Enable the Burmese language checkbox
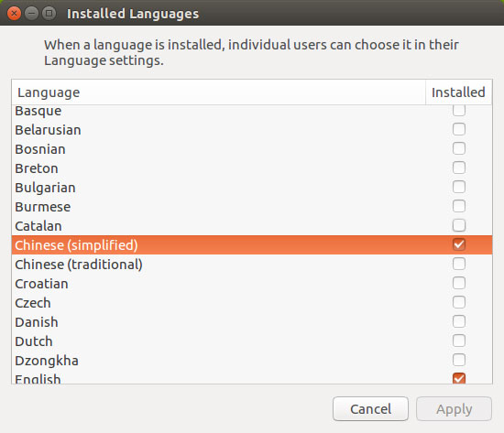Screen dimensions: 504x433 pos(459,206)
